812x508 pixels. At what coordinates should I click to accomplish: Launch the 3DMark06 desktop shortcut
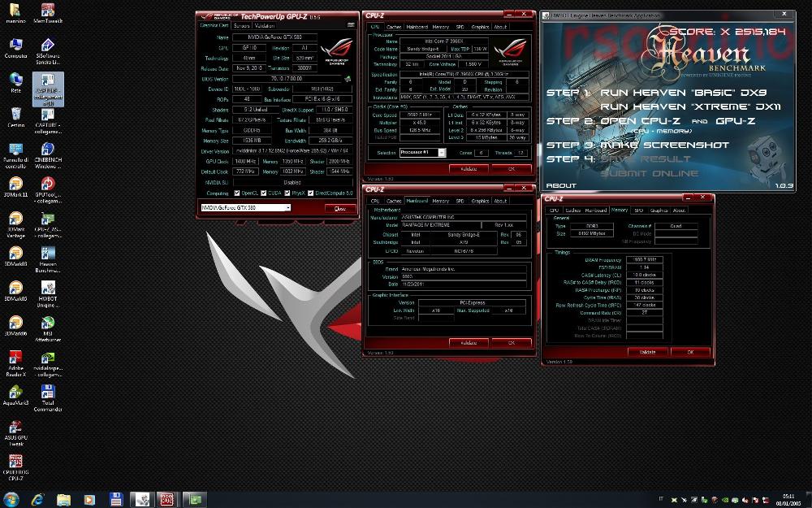15,326
